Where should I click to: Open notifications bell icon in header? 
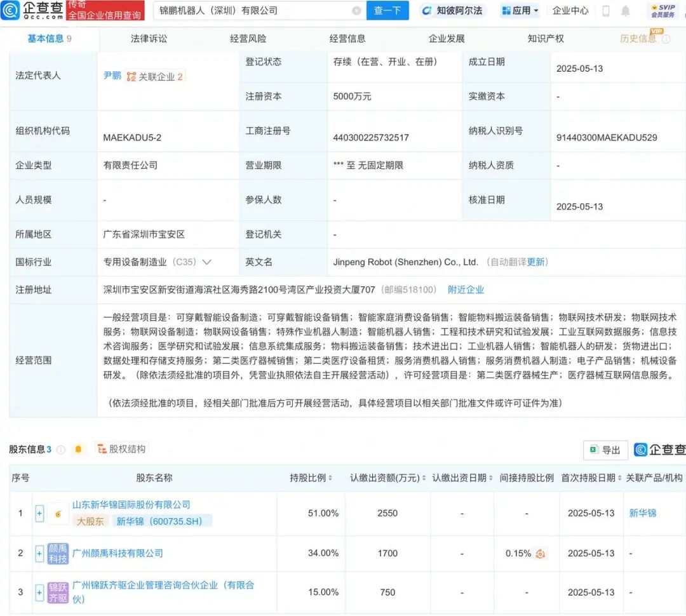pos(626,11)
